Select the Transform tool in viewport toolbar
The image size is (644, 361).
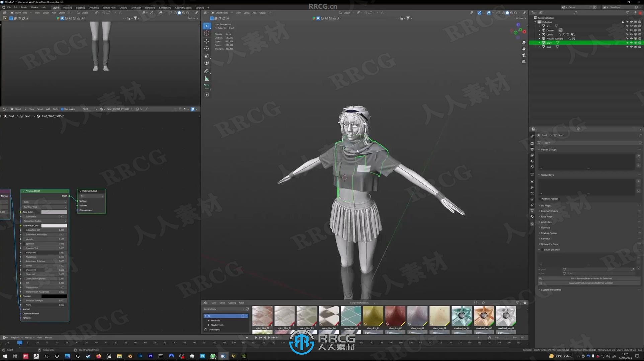(207, 63)
